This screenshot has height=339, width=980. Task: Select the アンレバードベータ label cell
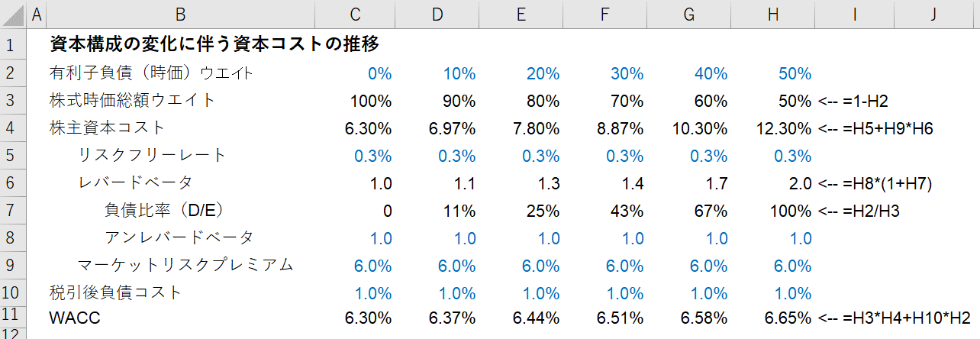click(x=179, y=237)
